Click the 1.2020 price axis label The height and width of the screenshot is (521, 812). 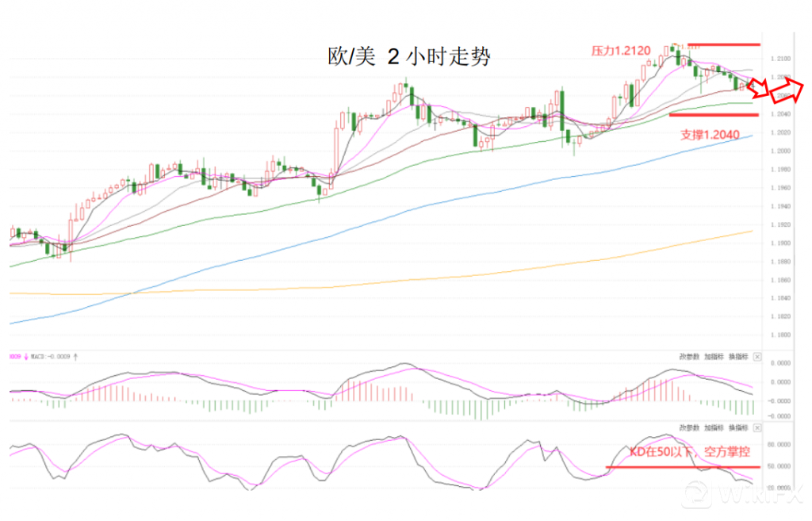[x=780, y=132]
